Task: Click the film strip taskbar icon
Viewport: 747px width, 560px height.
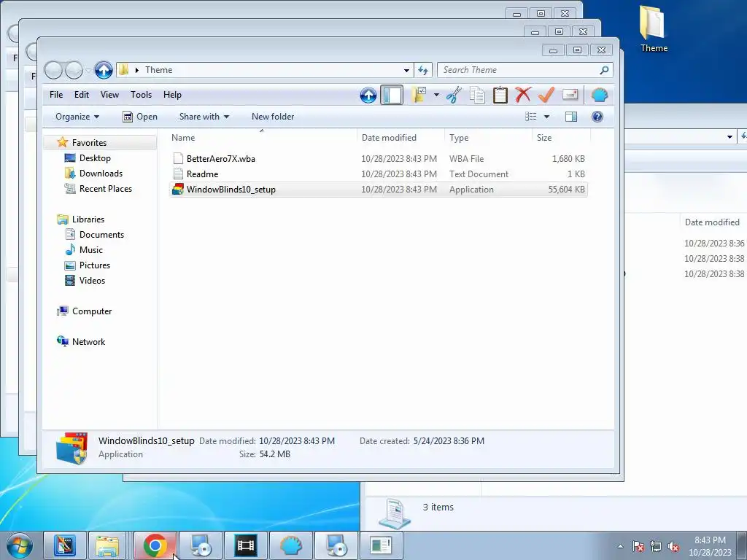Action: [x=246, y=545]
